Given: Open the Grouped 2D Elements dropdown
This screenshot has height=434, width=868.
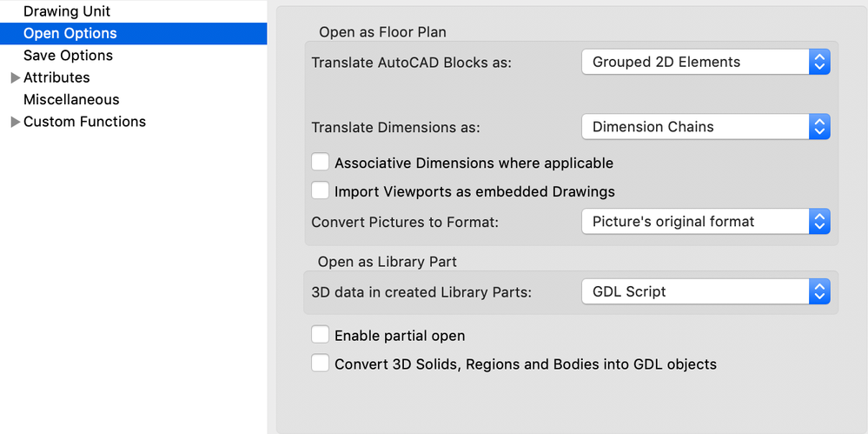Looking at the screenshot, I should (x=694, y=62).
